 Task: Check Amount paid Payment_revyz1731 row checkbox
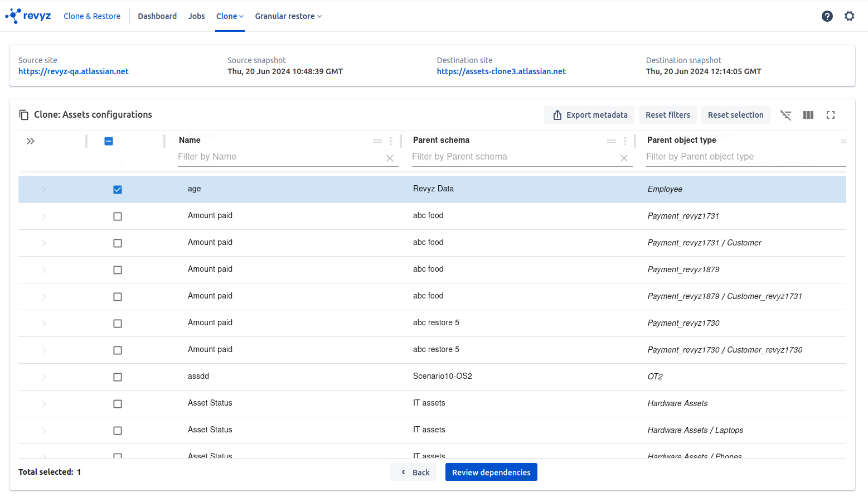pos(118,216)
